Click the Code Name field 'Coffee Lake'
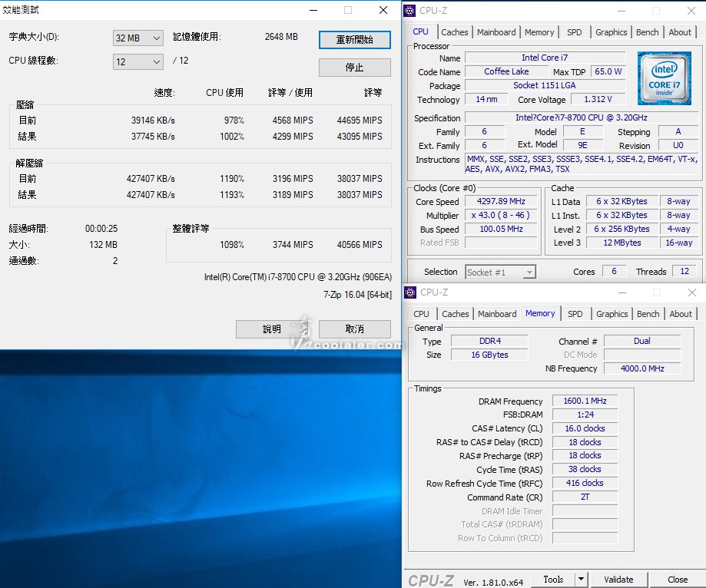Screen dimensions: 706x588 tap(506, 71)
